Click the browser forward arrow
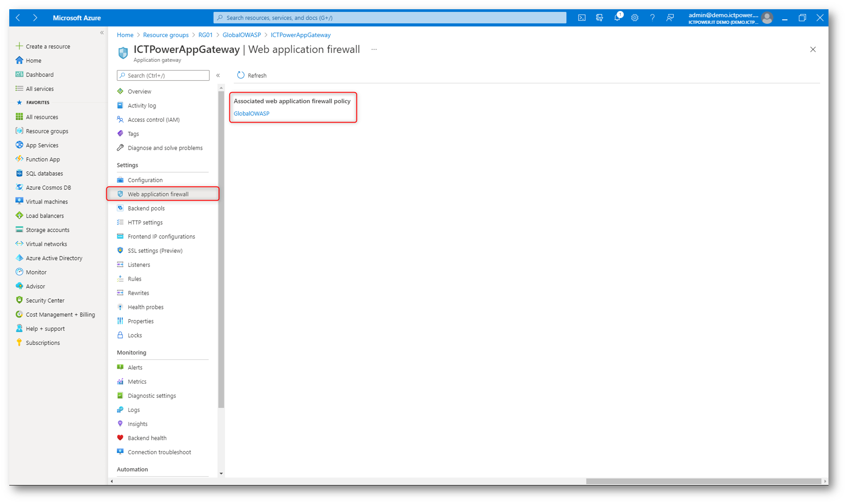 (x=35, y=18)
